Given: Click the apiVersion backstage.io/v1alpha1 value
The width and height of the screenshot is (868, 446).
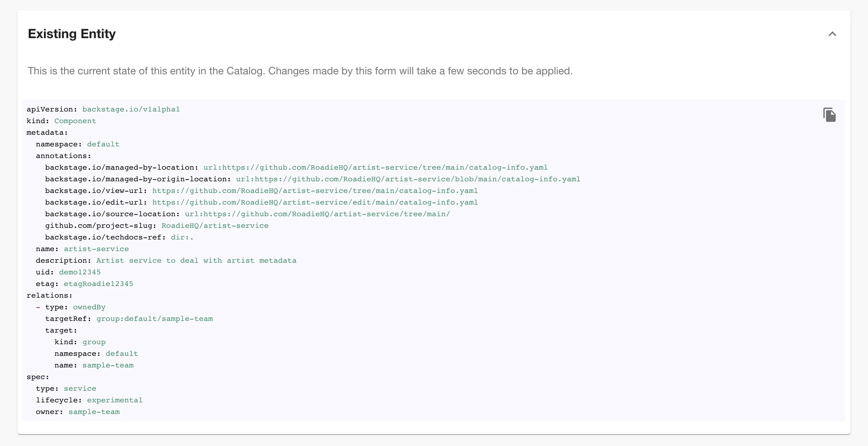Looking at the screenshot, I should pyautogui.click(x=131, y=110).
